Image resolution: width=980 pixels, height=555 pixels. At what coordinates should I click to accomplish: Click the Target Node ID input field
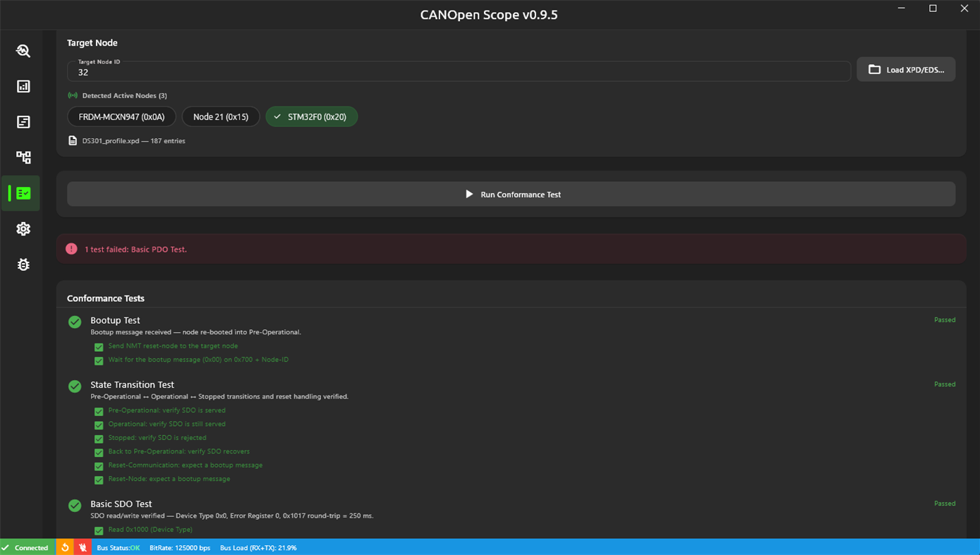click(459, 70)
